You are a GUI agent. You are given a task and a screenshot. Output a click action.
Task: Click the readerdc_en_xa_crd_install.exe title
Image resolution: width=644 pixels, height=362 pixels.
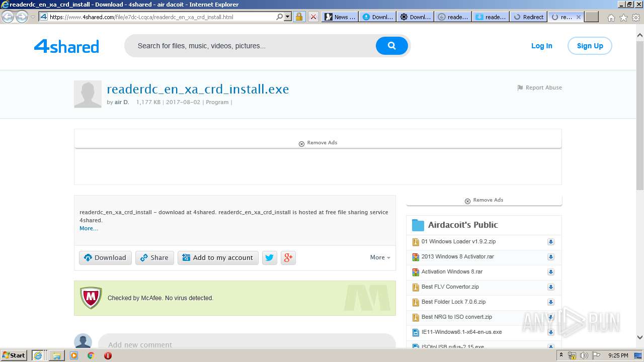click(198, 89)
